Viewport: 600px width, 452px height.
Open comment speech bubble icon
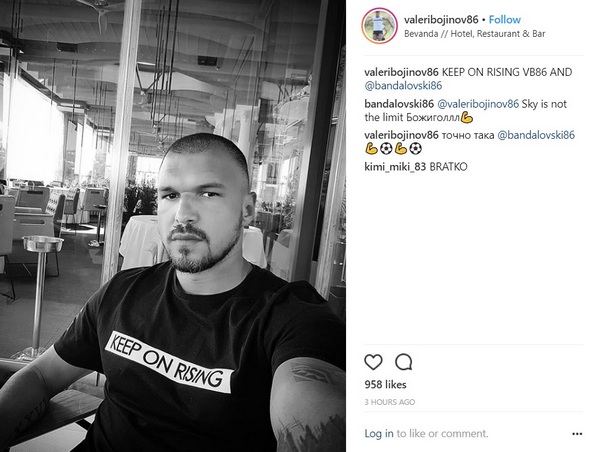(403, 362)
